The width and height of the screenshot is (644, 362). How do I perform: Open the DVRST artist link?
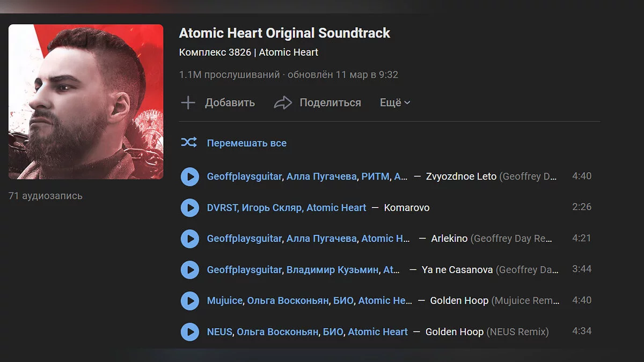222,208
